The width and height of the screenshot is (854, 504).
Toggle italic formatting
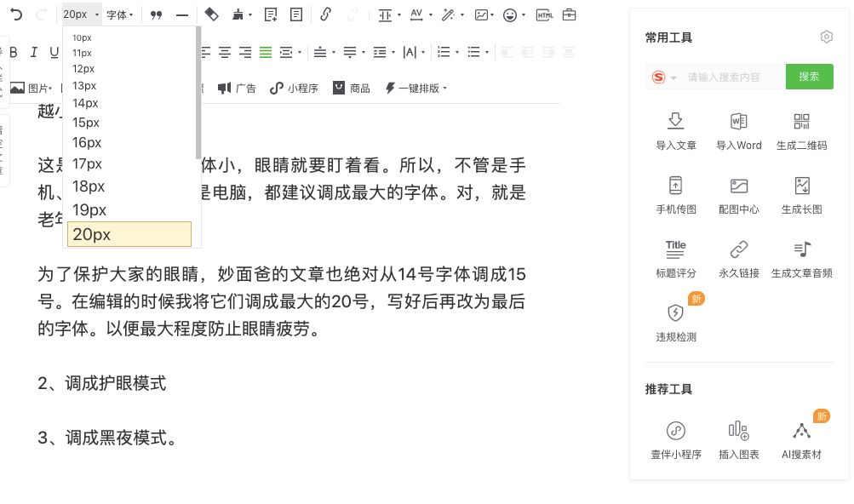34,52
